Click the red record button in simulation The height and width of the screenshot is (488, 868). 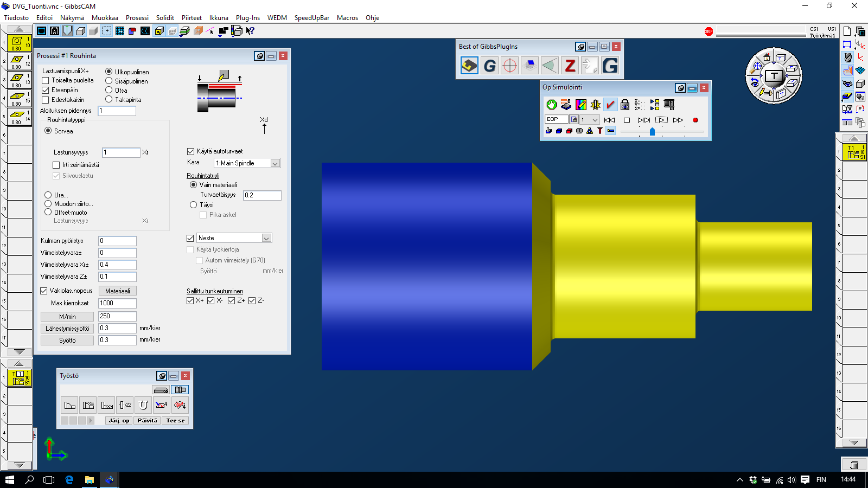695,120
